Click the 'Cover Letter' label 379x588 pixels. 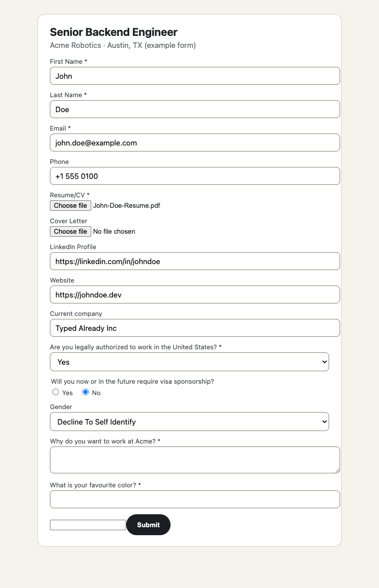(x=68, y=221)
